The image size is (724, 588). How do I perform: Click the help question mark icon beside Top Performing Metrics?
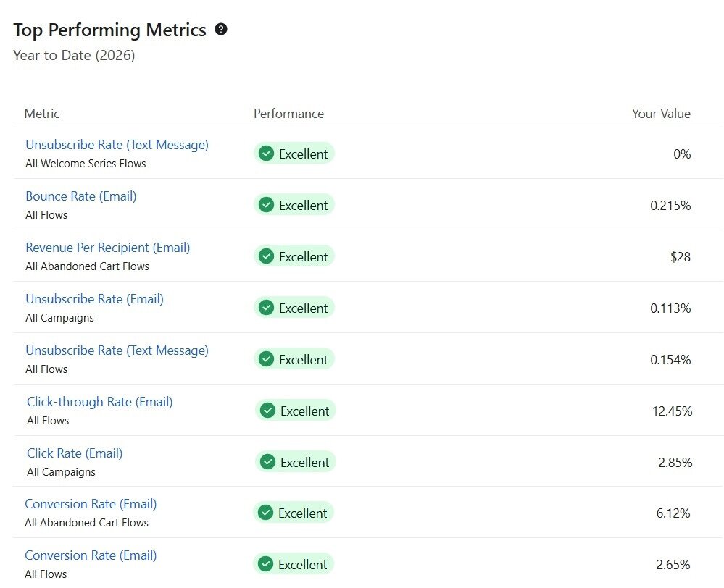tap(221, 29)
